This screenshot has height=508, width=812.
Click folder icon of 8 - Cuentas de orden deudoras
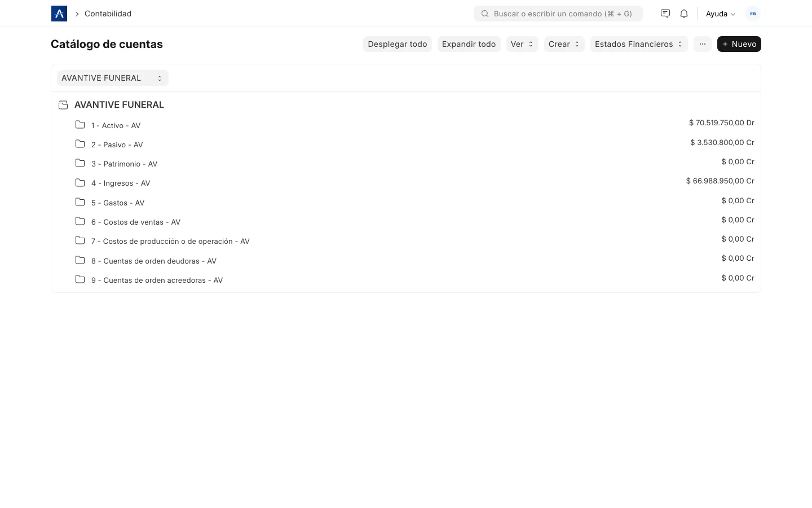(x=80, y=260)
